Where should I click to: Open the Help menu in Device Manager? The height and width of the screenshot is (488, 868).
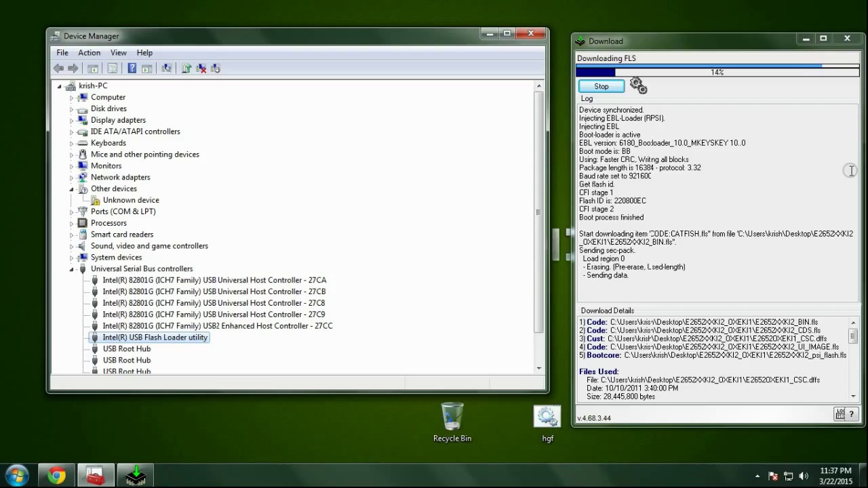click(144, 52)
